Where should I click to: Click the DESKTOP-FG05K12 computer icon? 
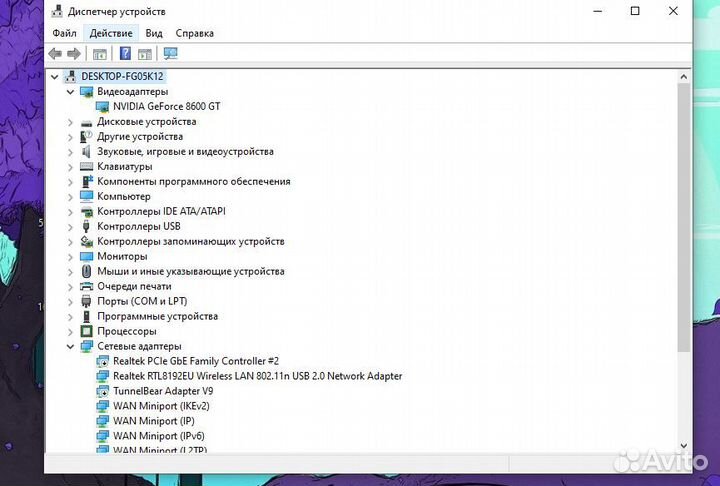click(70, 76)
